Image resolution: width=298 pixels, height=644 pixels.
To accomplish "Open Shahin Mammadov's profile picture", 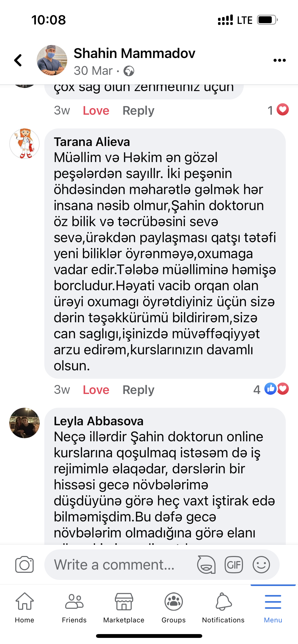I will [x=52, y=60].
